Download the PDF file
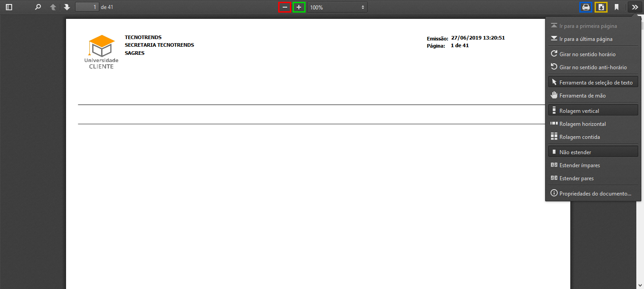Image resolution: width=644 pixels, height=289 pixels. (x=601, y=7)
